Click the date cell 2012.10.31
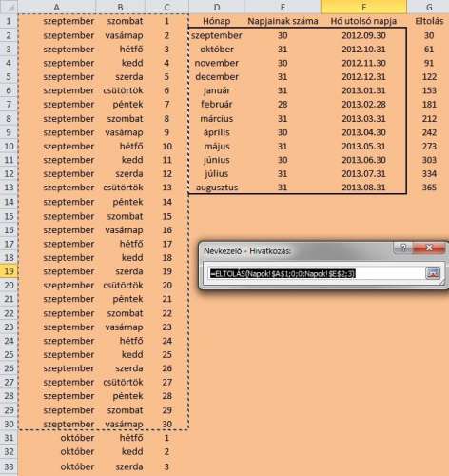Image resolution: width=449 pixels, height=476 pixels. pyautogui.click(x=363, y=50)
